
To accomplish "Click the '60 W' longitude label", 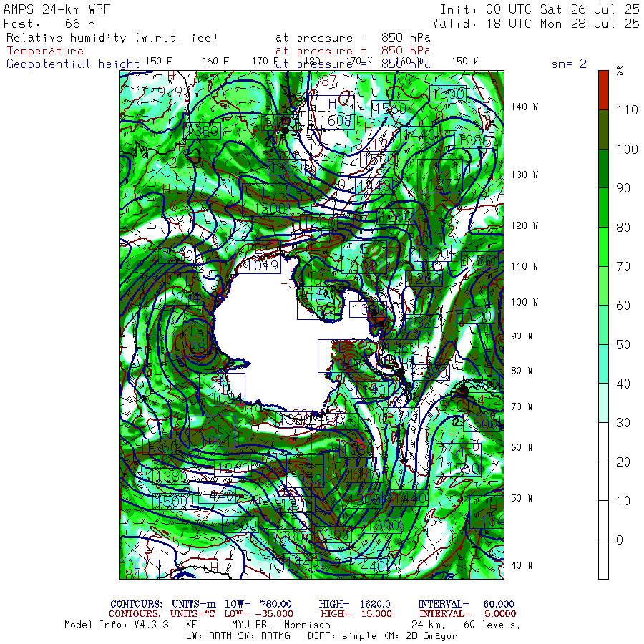I will pyautogui.click(x=522, y=447).
